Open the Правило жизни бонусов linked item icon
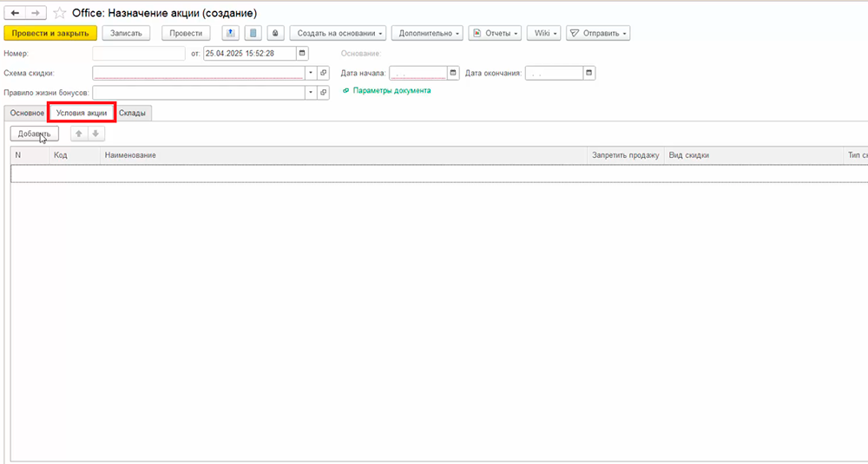This screenshot has width=868, height=464. coord(324,92)
